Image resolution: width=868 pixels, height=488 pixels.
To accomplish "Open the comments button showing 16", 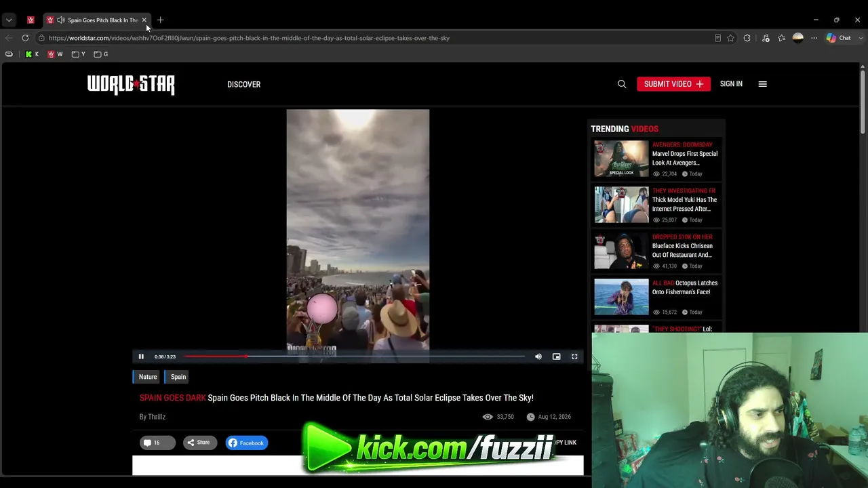I will (x=157, y=443).
